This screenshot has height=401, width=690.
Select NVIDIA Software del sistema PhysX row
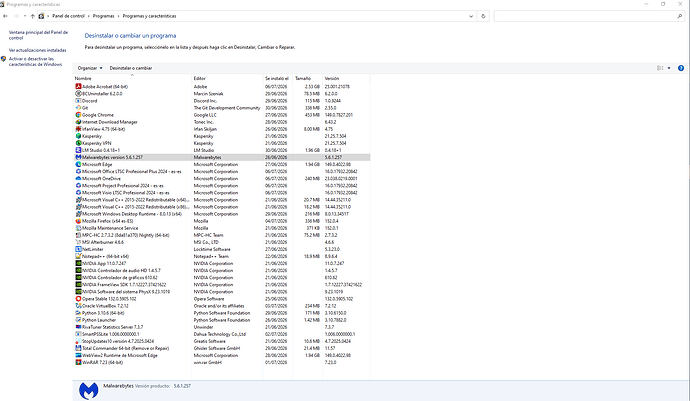pyautogui.click(x=222, y=291)
